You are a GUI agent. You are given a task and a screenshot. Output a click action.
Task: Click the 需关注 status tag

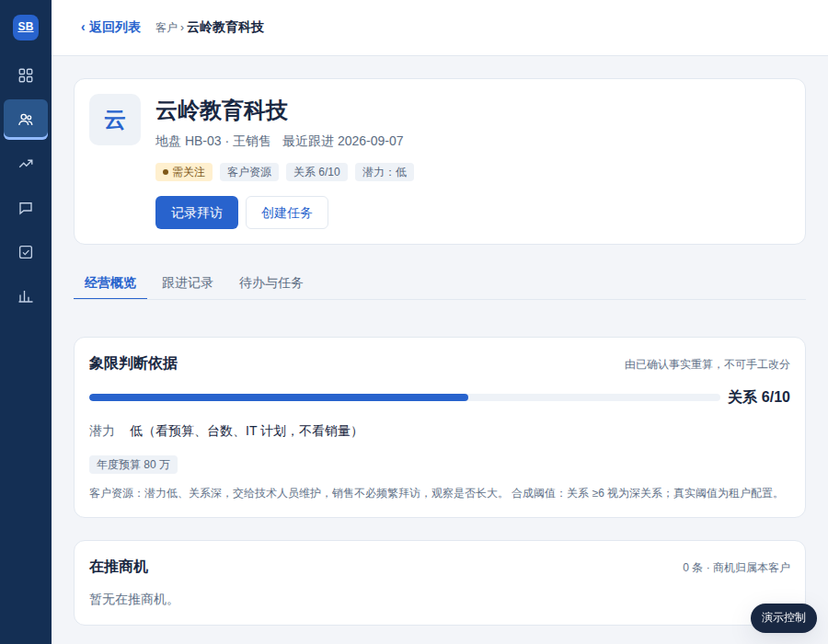184,172
